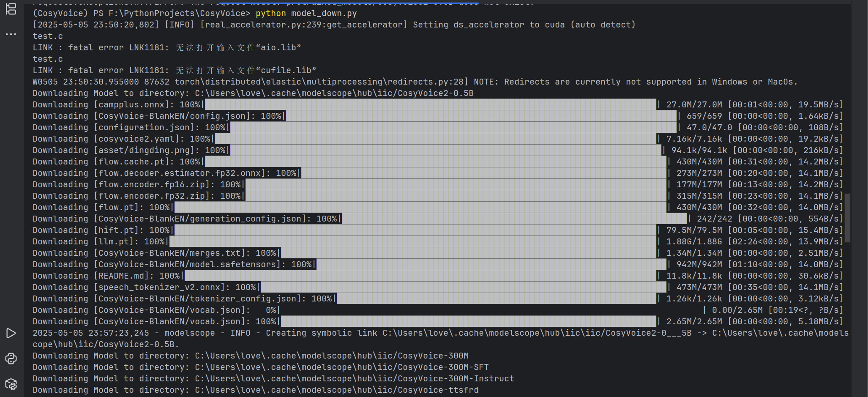
Task: Click the path ending "hub\iic/CosyVoice2-0.5B" in Downloading Model line
Action: tap(334, 93)
